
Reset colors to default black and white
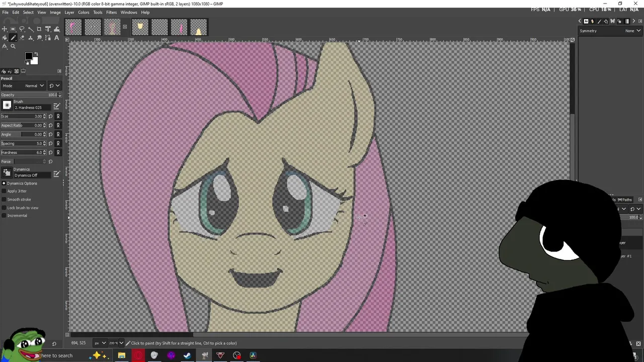(27, 63)
